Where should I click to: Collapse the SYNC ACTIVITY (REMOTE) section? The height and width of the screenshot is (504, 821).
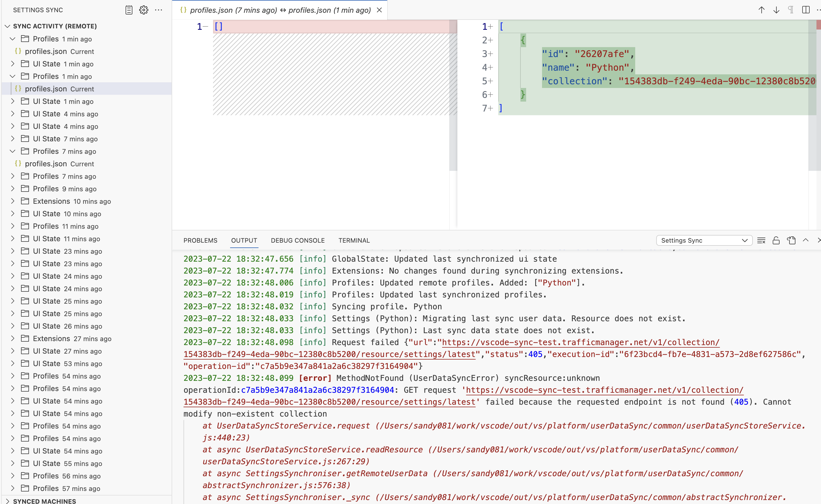point(7,26)
